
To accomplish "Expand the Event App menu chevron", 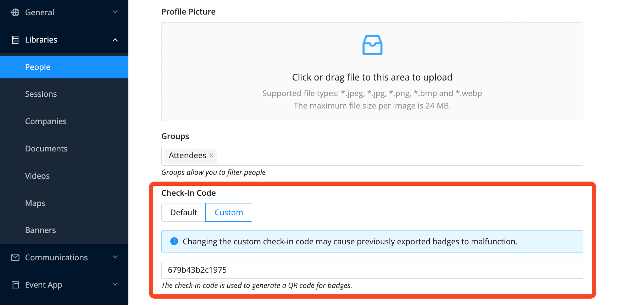I will [x=115, y=284].
